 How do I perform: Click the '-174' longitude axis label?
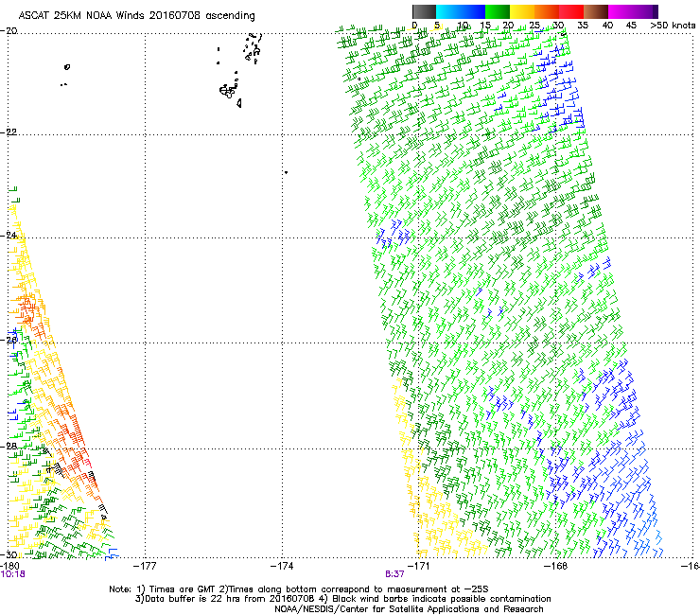pyautogui.click(x=282, y=566)
